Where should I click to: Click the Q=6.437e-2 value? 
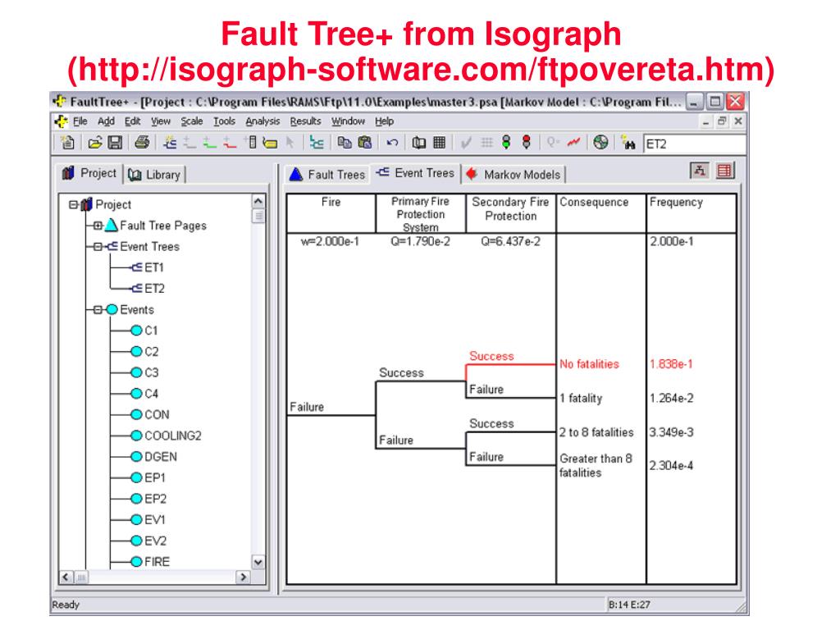click(x=510, y=242)
